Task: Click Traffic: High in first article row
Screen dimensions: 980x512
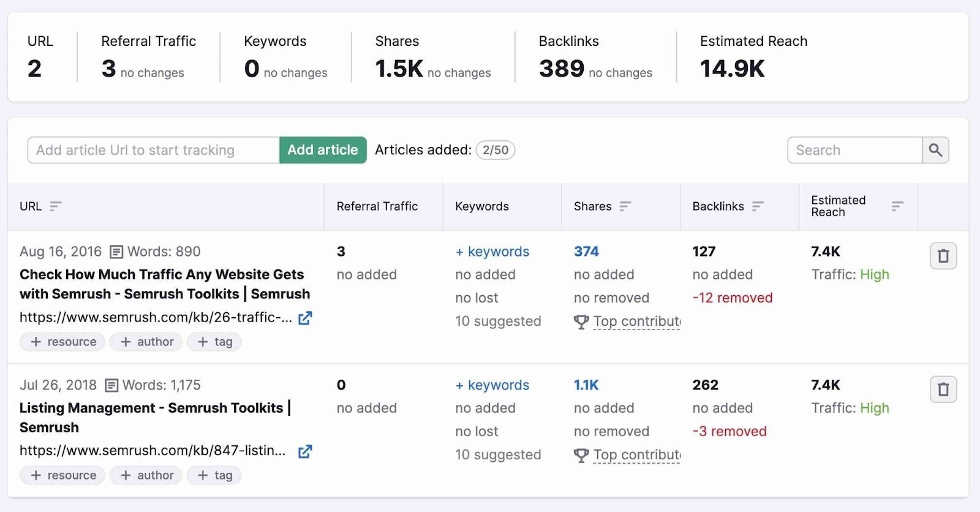Action: click(850, 275)
